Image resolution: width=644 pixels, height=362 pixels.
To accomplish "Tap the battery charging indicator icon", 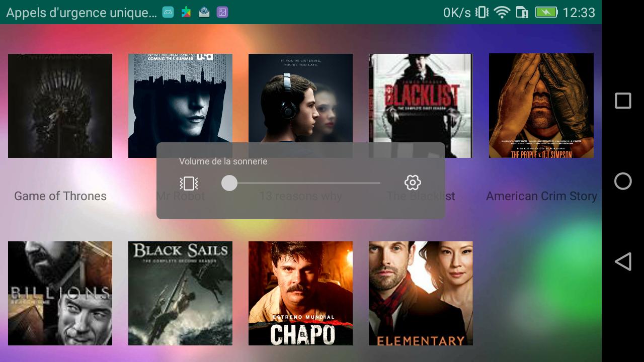I will pyautogui.click(x=545, y=13).
